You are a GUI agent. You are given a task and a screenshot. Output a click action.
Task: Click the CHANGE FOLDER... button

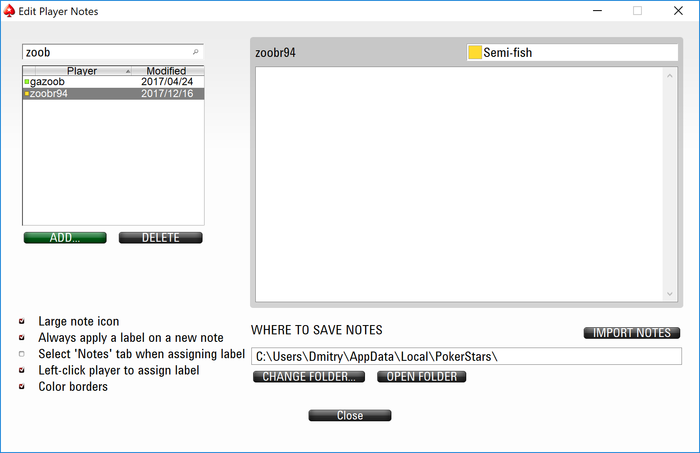(309, 377)
